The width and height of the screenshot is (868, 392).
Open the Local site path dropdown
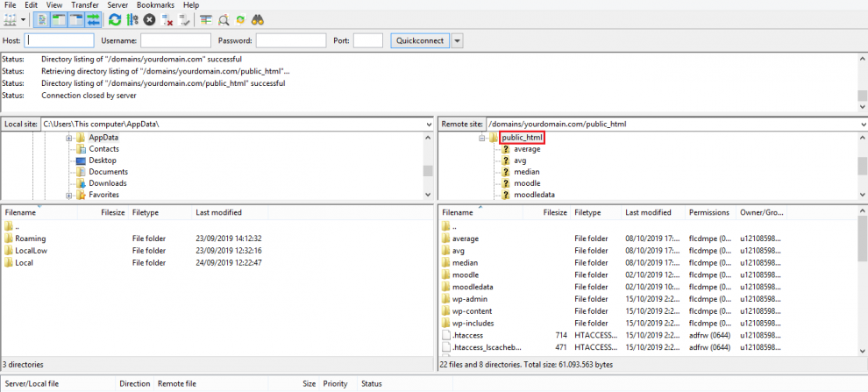428,125
